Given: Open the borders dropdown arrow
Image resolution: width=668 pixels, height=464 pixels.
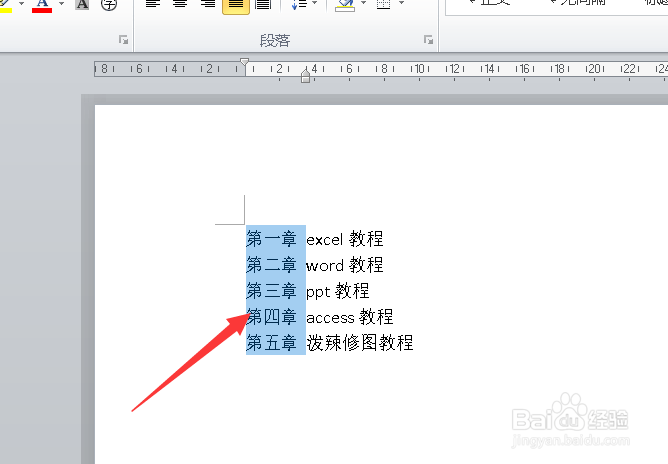Looking at the screenshot, I should 401,3.
